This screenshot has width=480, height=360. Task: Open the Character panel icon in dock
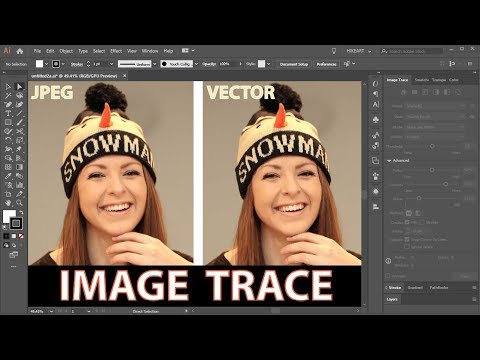tap(376, 104)
